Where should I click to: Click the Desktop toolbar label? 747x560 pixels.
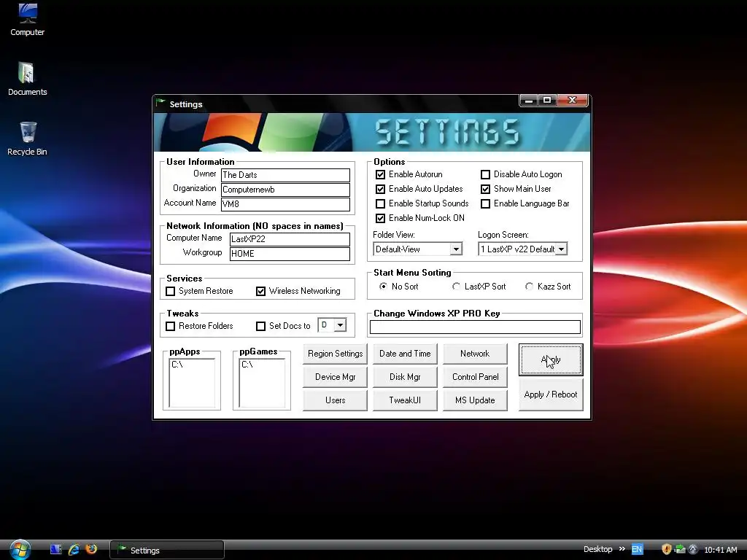(x=598, y=549)
